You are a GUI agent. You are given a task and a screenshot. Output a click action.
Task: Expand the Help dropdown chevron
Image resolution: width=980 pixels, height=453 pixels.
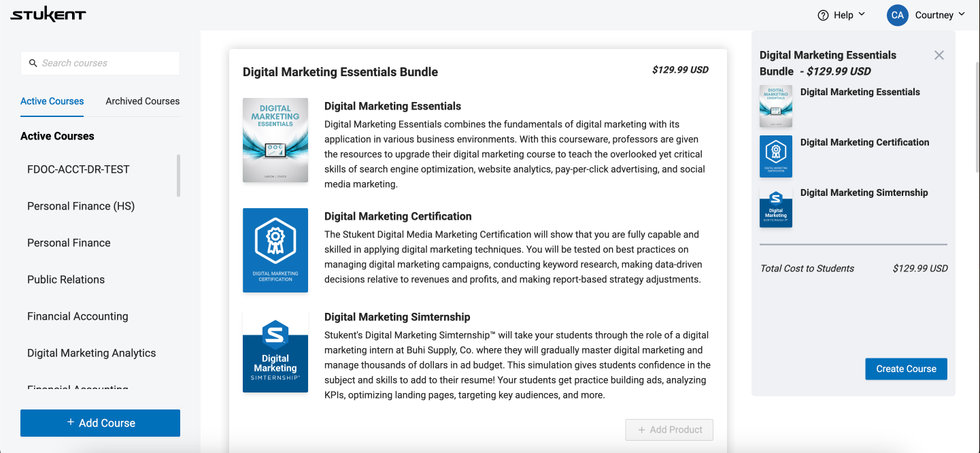tap(862, 14)
